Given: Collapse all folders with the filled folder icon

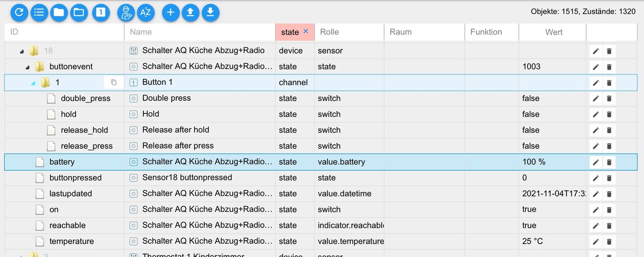Looking at the screenshot, I should [x=59, y=12].
